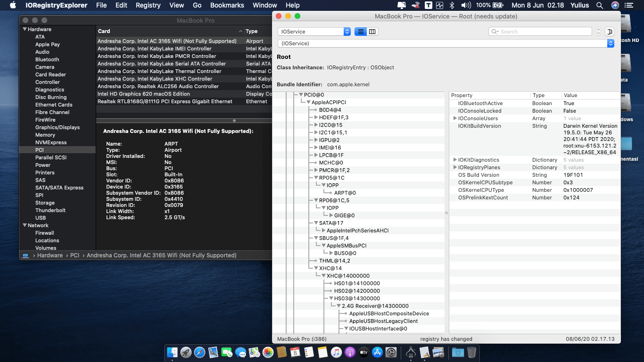Expand the HDEF@1F,3 node
This screenshot has width=644, height=362.
click(316, 117)
